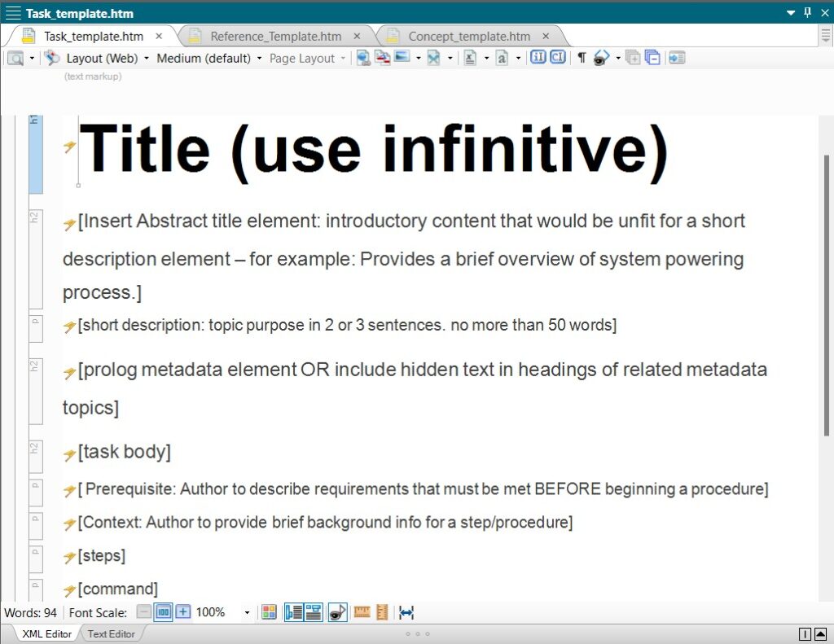
Task: Close the Task_template.htm tab
Action: click(159, 36)
